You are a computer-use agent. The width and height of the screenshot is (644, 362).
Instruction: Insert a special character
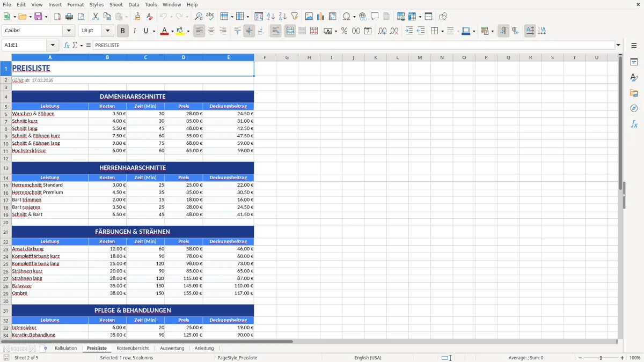pyautogui.click(x=347, y=16)
